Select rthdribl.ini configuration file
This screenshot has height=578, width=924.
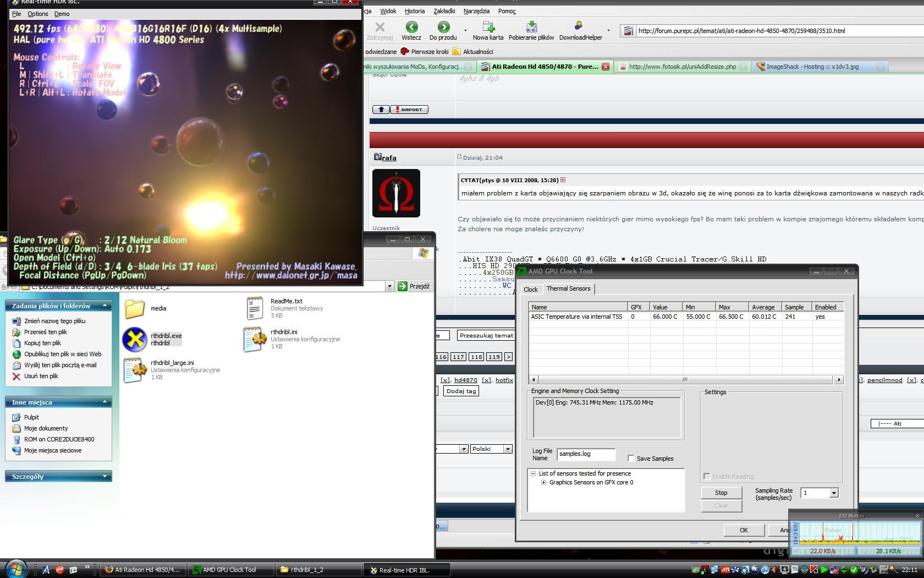point(255,339)
